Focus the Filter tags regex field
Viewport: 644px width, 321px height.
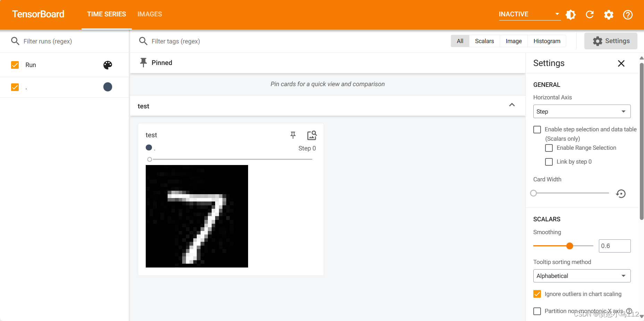pyautogui.click(x=176, y=41)
